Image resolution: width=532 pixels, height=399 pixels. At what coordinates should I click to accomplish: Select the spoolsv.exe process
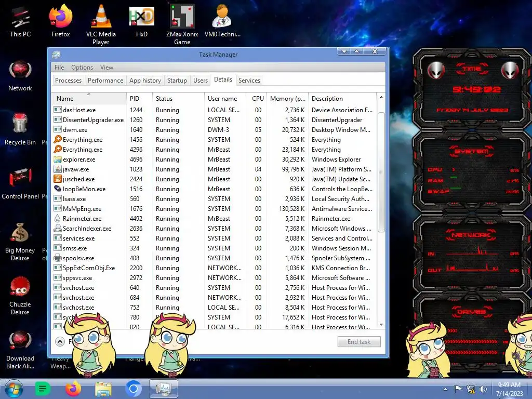pos(214,258)
